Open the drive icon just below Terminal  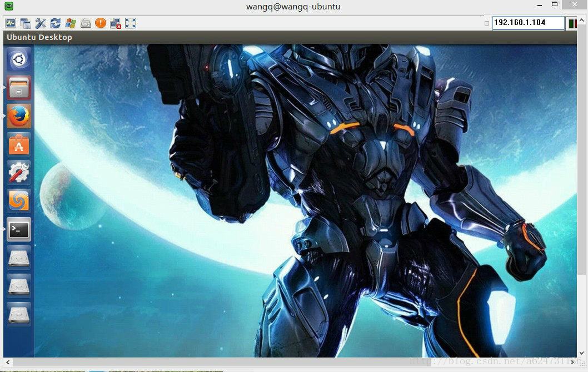[19, 258]
